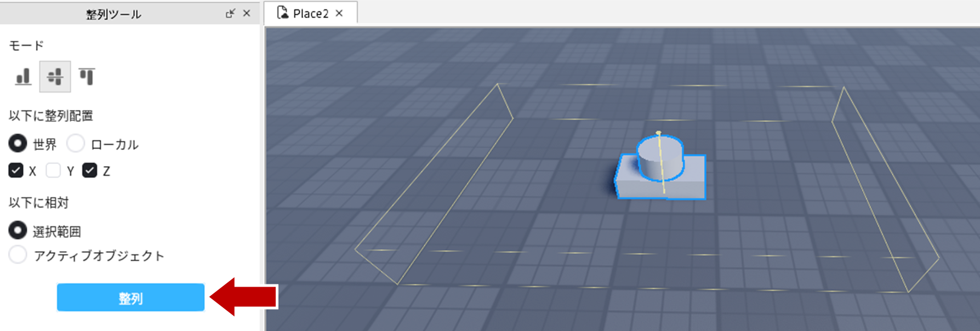This screenshot has height=331, width=980.
Task: Click the blue 整列 button
Action: click(130, 298)
